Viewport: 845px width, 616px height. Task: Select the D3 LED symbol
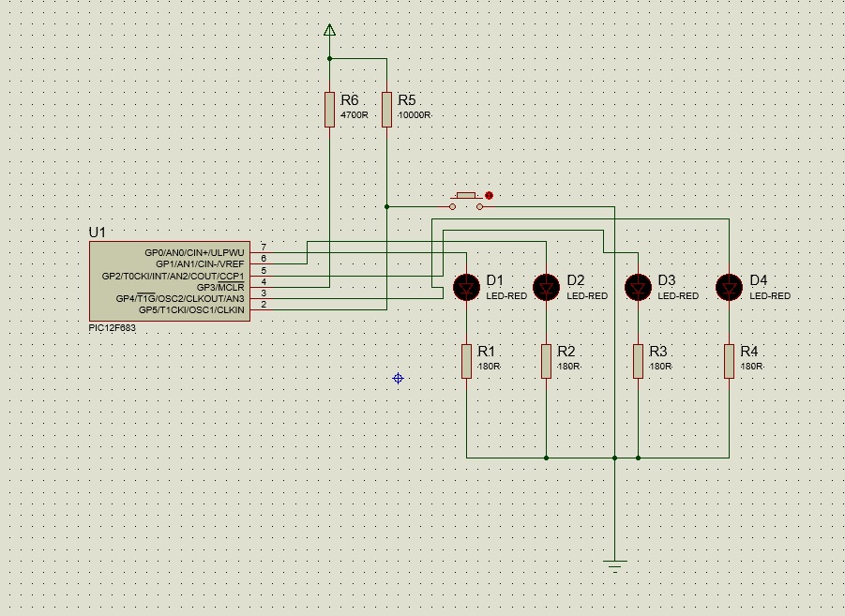click(x=638, y=287)
